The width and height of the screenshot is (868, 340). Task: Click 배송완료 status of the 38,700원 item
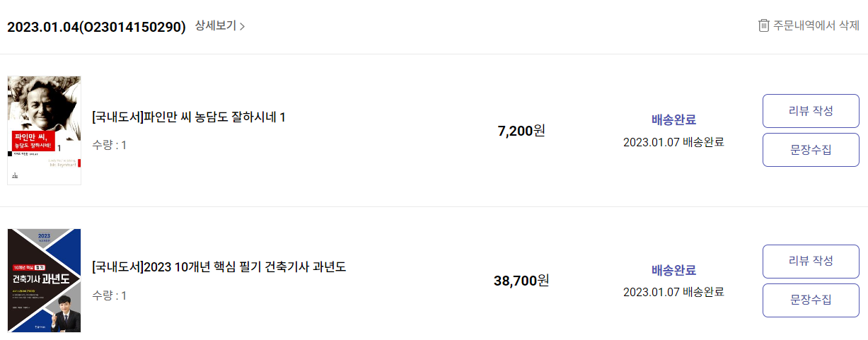pos(673,270)
